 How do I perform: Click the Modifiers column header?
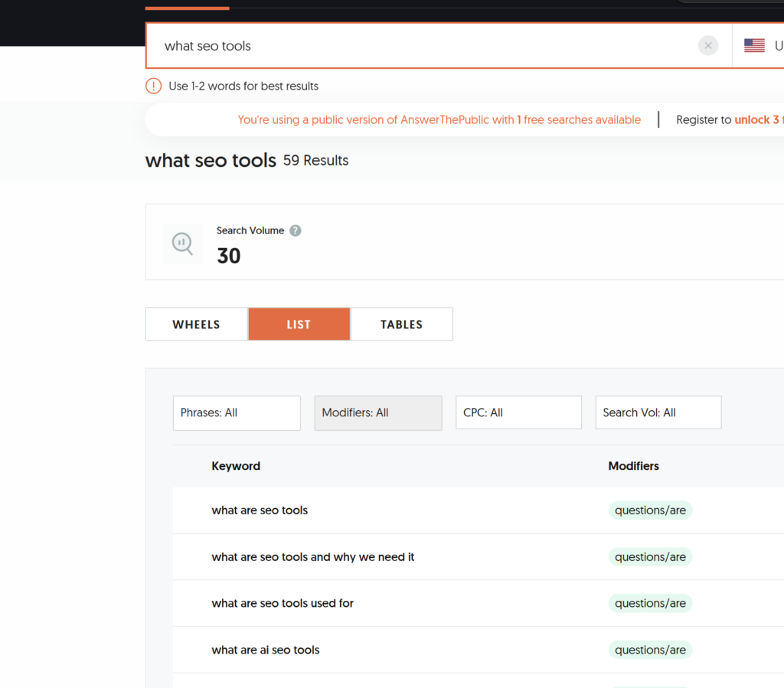coord(633,466)
